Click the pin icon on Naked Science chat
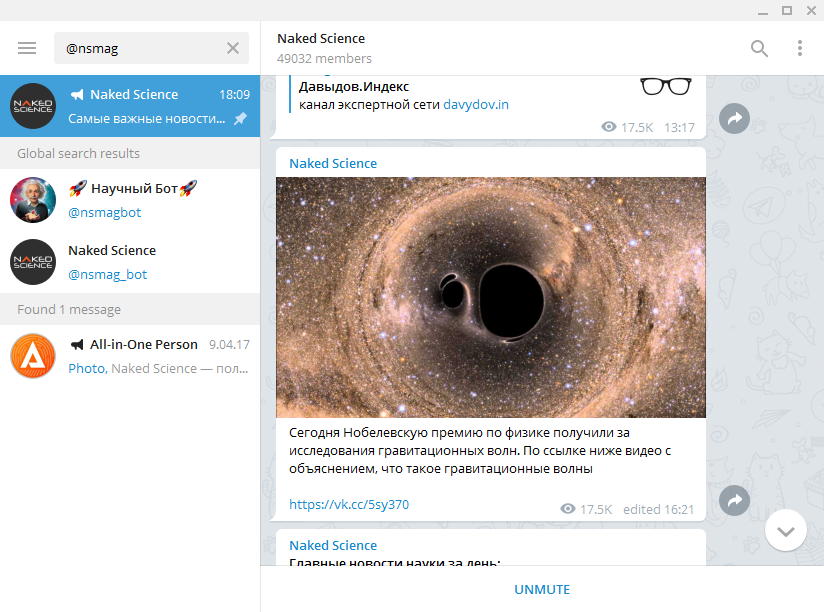This screenshot has height=612, width=824. [x=240, y=119]
